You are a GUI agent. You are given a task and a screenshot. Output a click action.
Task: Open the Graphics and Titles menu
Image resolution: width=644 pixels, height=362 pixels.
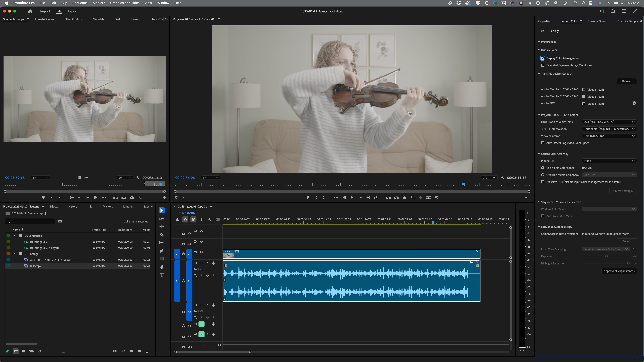[125, 3]
